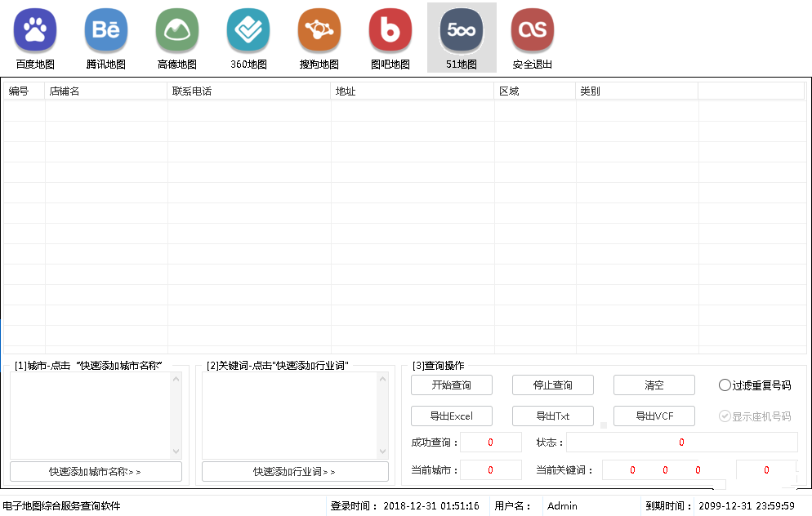This screenshot has width=812, height=516.
Task: Clear results with 清空 button
Action: coord(654,385)
